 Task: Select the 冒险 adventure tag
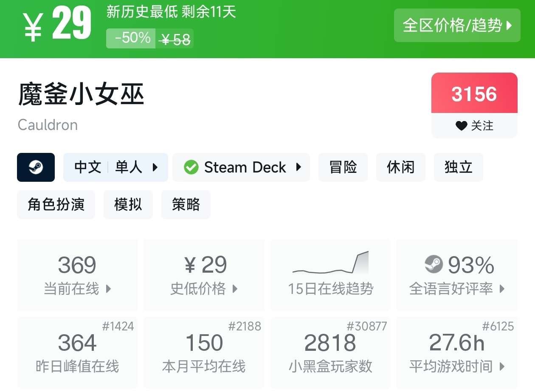coord(343,167)
